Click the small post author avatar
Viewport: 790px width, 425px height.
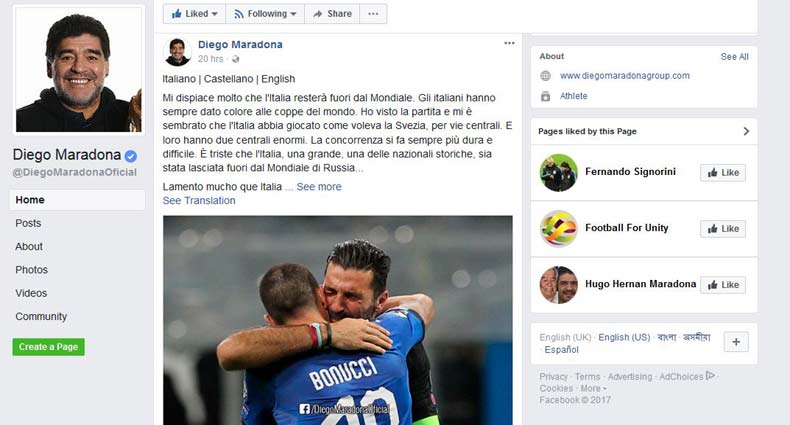(x=177, y=52)
